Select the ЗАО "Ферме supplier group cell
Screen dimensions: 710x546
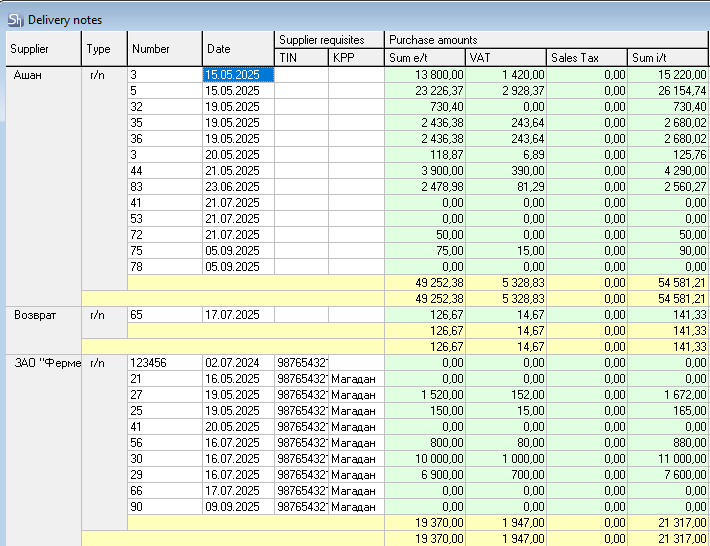point(44,362)
